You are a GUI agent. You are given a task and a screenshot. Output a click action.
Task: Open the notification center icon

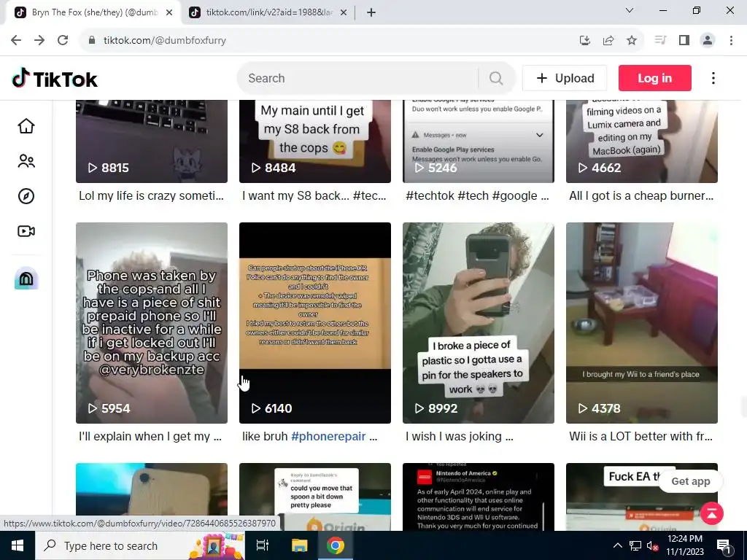(724, 546)
